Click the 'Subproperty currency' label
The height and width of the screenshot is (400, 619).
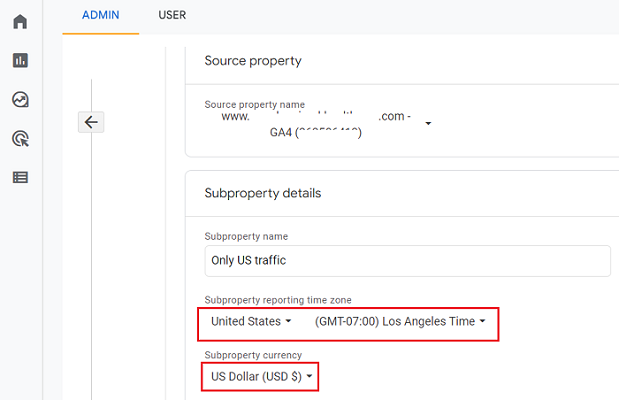coord(253,355)
